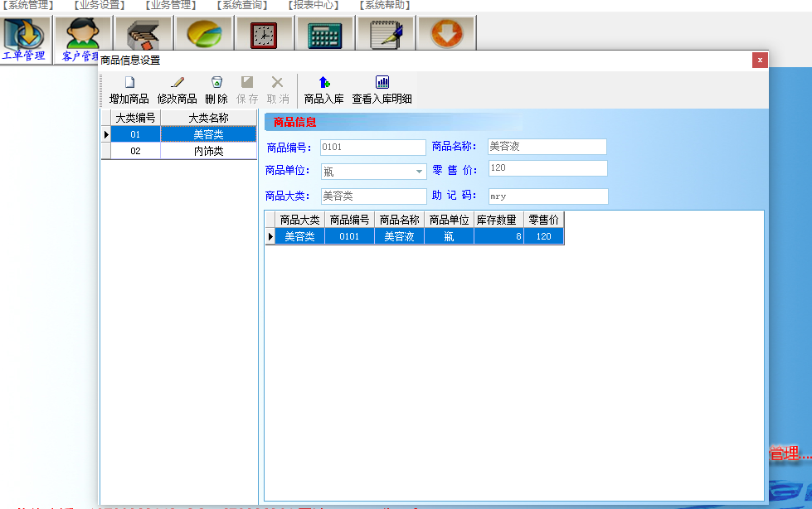Select category row 01 in category list

click(x=136, y=134)
